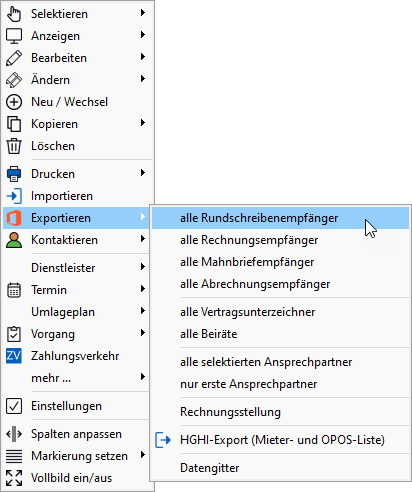
Task: Click the hand pointer Selektieren icon
Action: click(x=14, y=14)
